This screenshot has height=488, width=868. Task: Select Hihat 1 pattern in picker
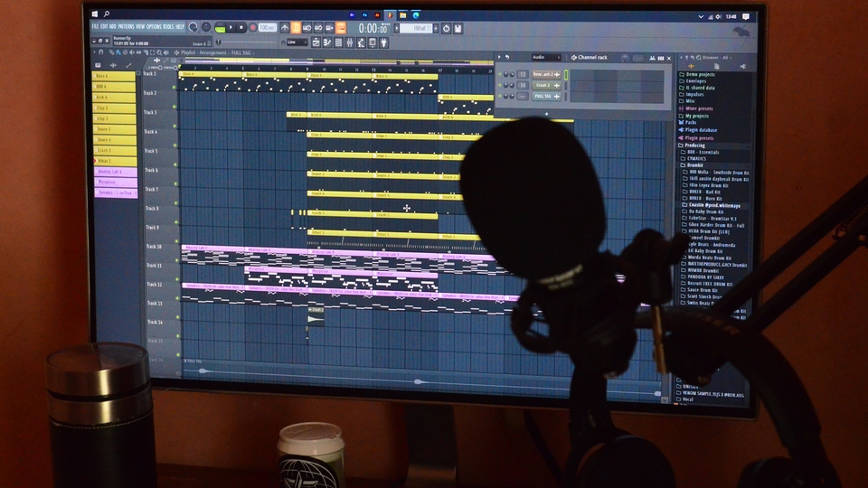pos(115,161)
